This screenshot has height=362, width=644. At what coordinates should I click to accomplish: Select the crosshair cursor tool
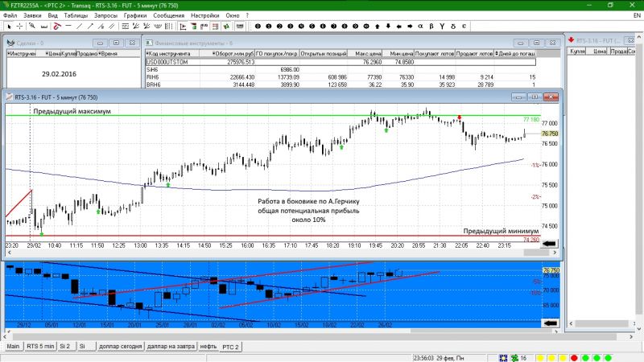(19, 27)
